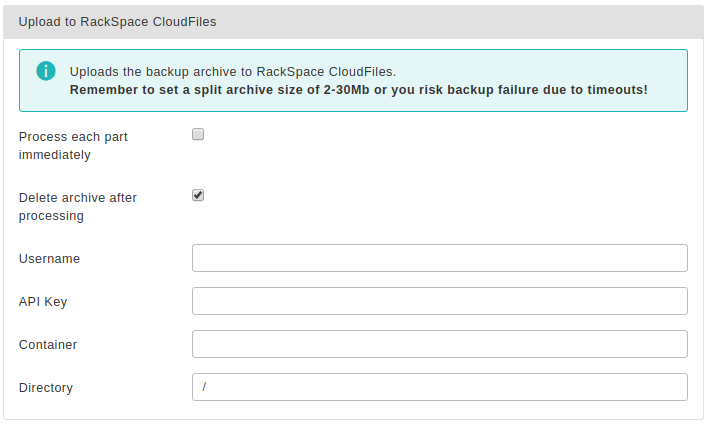Click the 'Uploads the backup archive' sentence
Viewport: 710px width, 425px height.
[233, 72]
